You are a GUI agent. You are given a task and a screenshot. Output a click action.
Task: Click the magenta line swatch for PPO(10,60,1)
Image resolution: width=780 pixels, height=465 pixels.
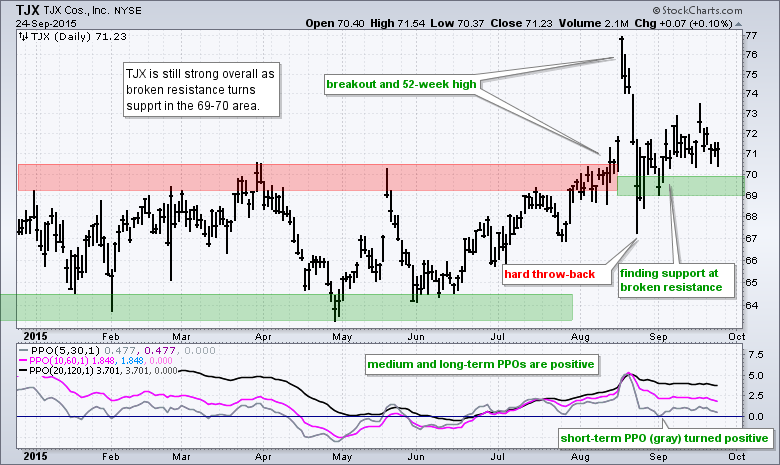[x=24, y=360]
